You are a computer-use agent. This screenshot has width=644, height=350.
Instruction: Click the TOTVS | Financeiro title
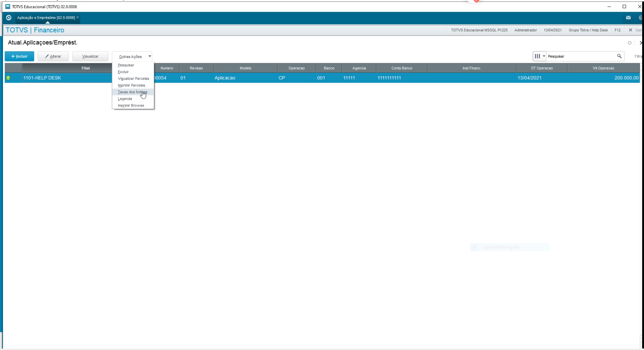click(35, 30)
